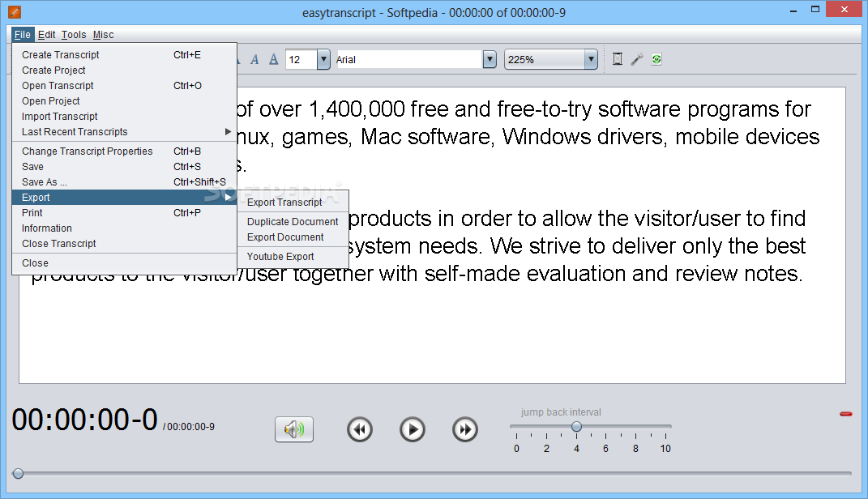Click Save in the File menu
Image resolution: width=868 pixels, height=499 pixels.
point(124,167)
